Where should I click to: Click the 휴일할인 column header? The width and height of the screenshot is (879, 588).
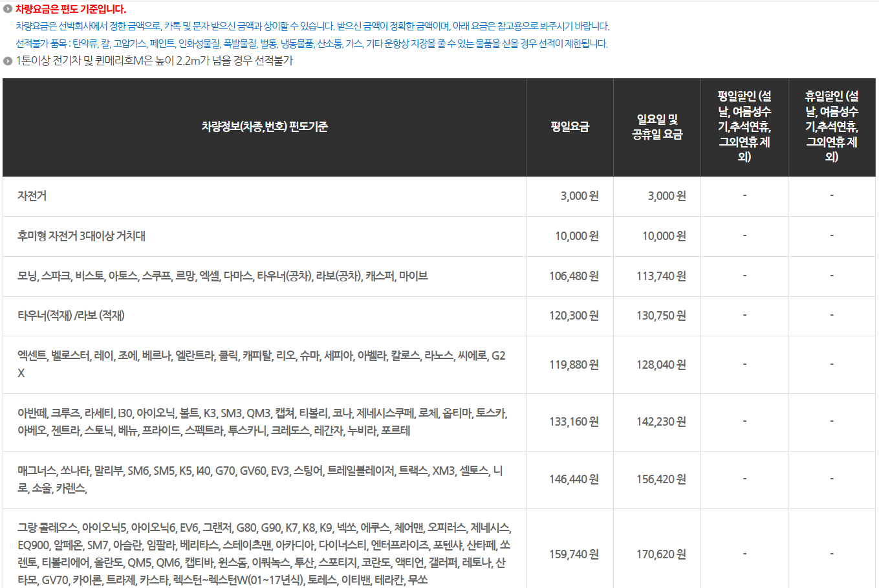(x=832, y=126)
